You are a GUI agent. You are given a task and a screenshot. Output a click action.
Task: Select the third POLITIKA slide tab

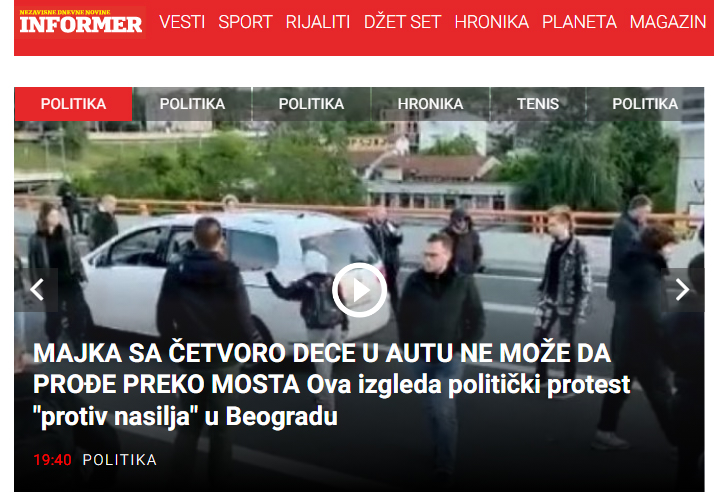(x=311, y=104)
